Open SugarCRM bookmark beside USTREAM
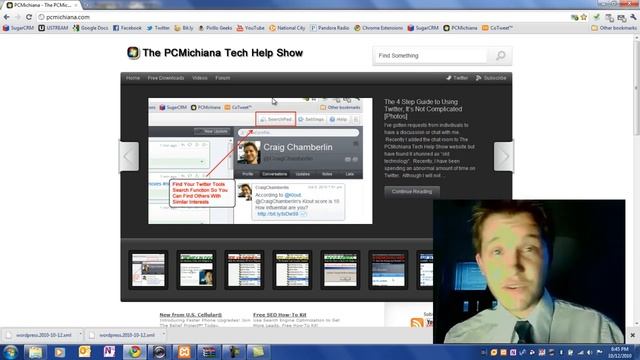The width and height of the screenshot is (640, 360). pyautogui.click(x=18, y=28)
